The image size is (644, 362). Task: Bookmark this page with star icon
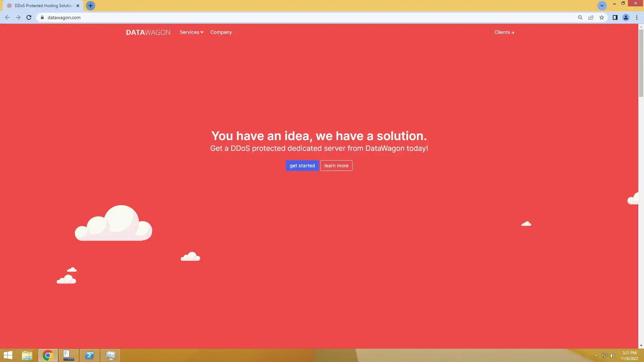point(602,17)
